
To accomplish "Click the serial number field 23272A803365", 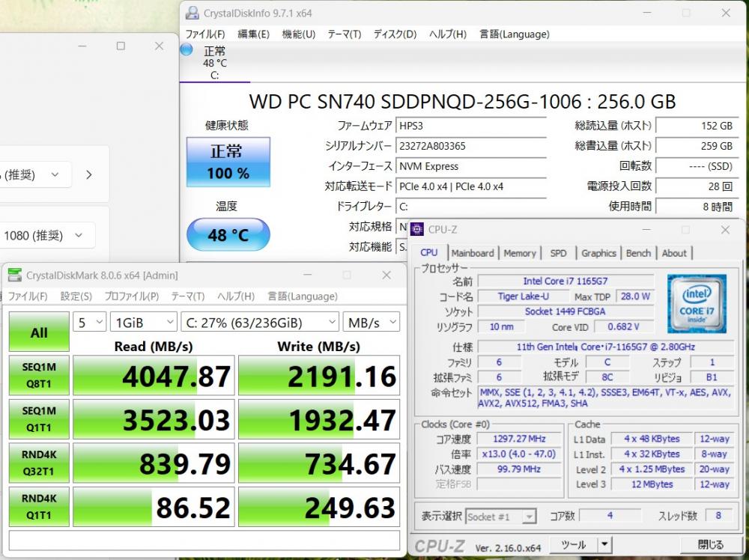I will [x=471, y=145].
